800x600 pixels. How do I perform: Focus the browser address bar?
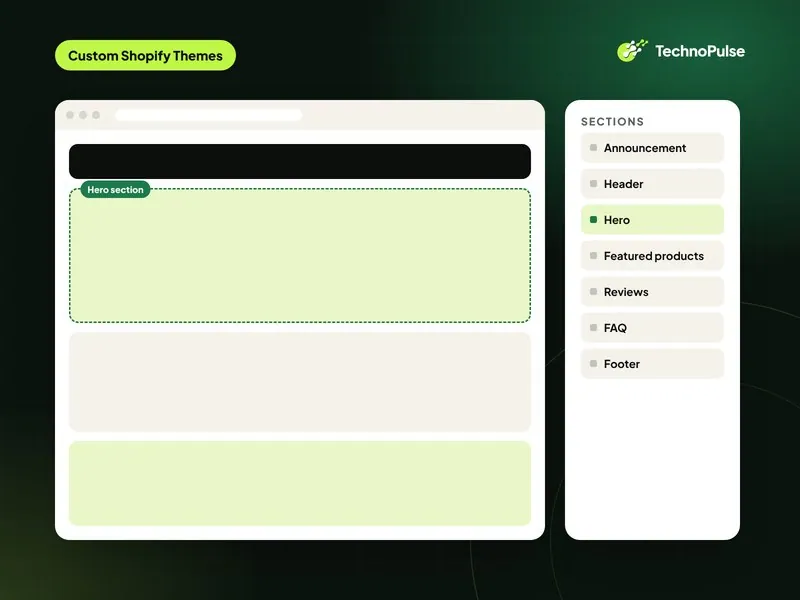[209, 115]
